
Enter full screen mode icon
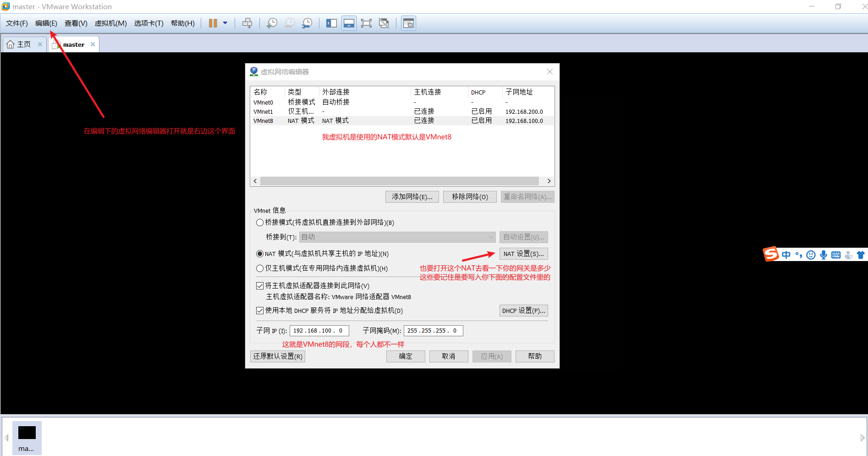366,23
